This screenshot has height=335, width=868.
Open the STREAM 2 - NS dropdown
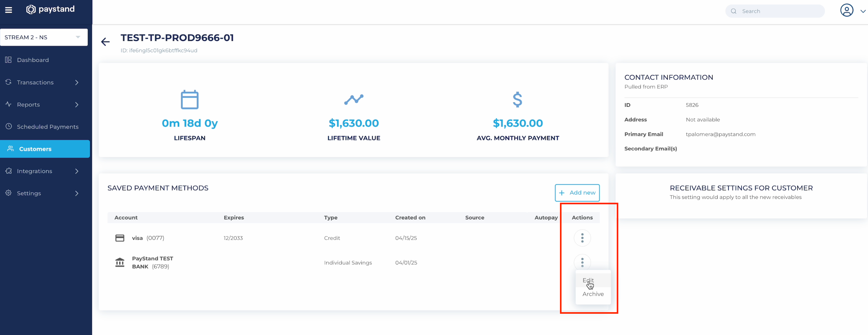(x=44, y=37)
